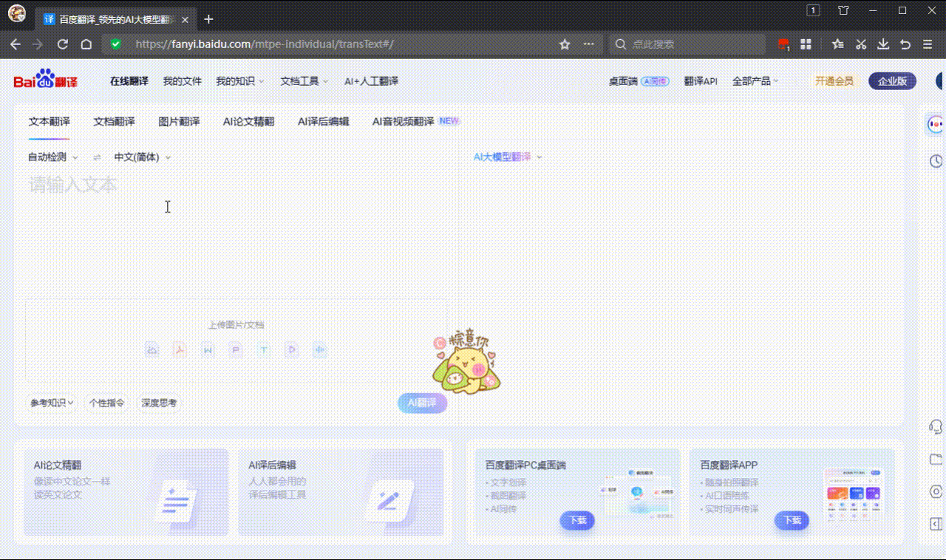Switch to the 文本翻译 tab
This screenshot has width=946, height=560.
(x=50, y=122)
